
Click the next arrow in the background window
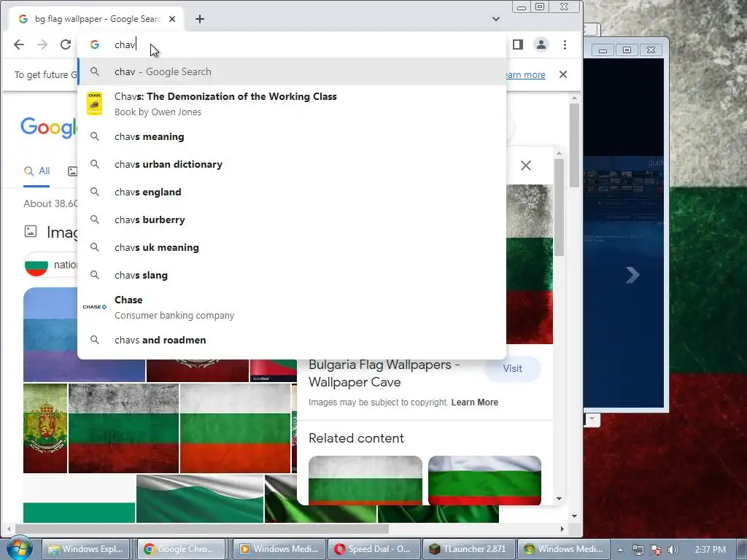click(x=632, y=275)
